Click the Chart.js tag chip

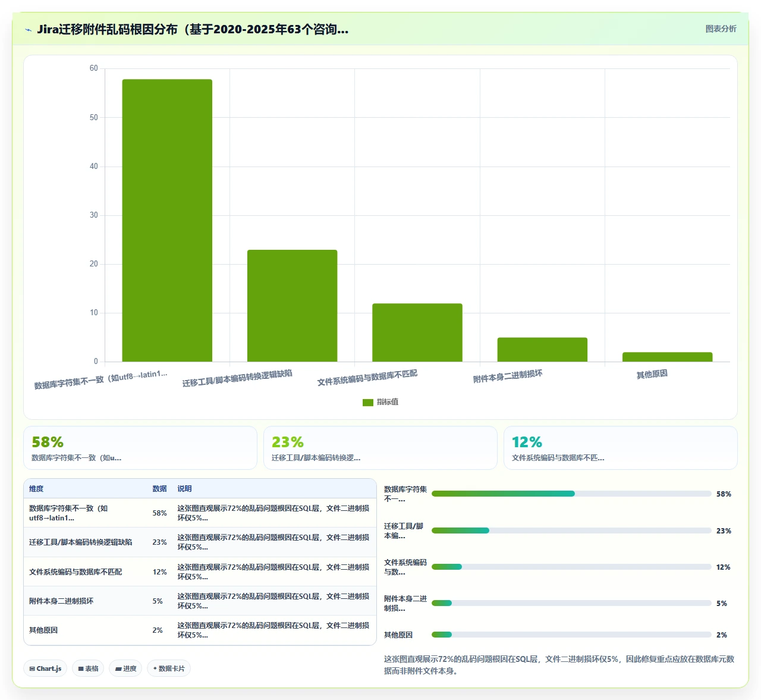[45, 668]
